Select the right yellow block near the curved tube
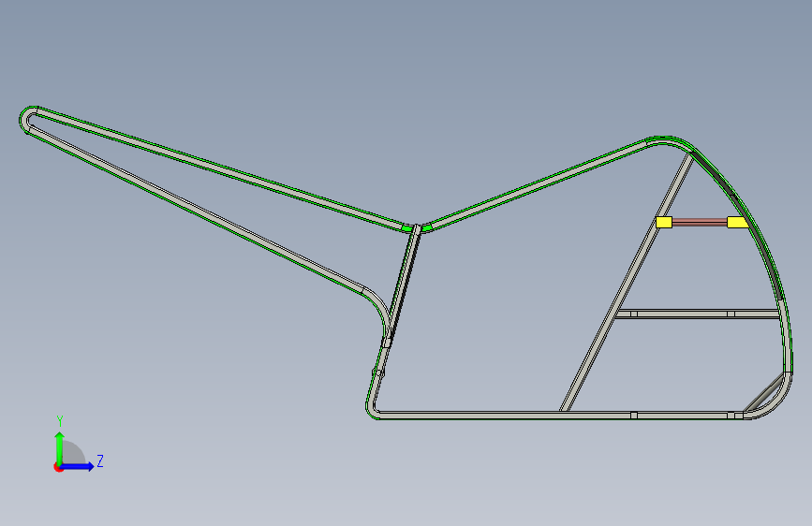The height and width of the screenshot is (526, 812). [x=737, y=222]
